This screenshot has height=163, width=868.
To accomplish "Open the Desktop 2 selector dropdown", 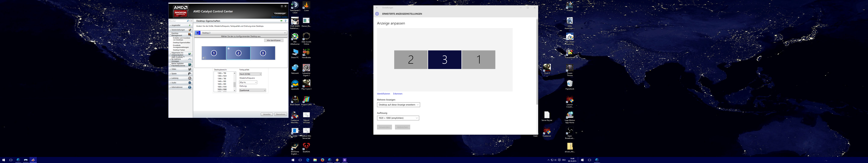I will (241, 33).
